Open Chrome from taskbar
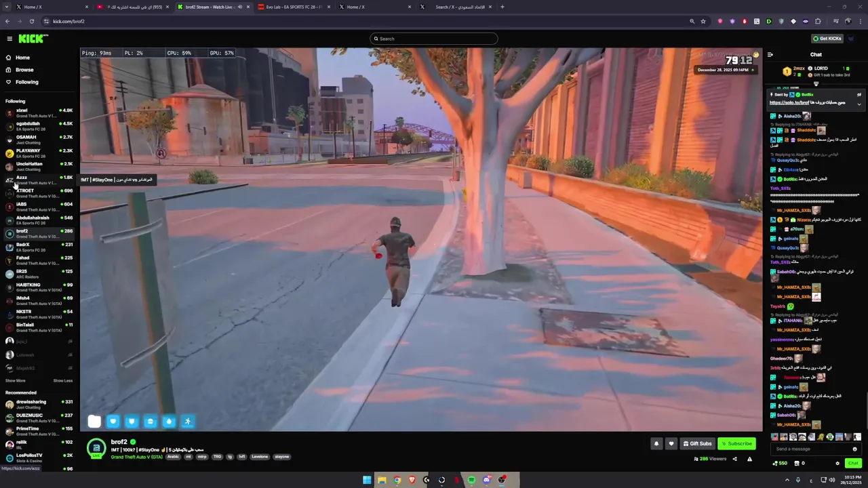The width and height of the screenshot is (868, 488). click(397, 480)
